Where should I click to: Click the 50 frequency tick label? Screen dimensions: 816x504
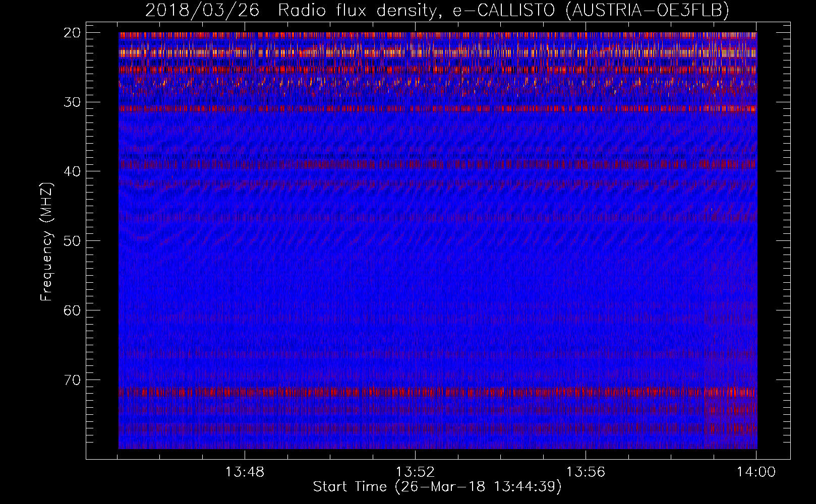[72, 240]
